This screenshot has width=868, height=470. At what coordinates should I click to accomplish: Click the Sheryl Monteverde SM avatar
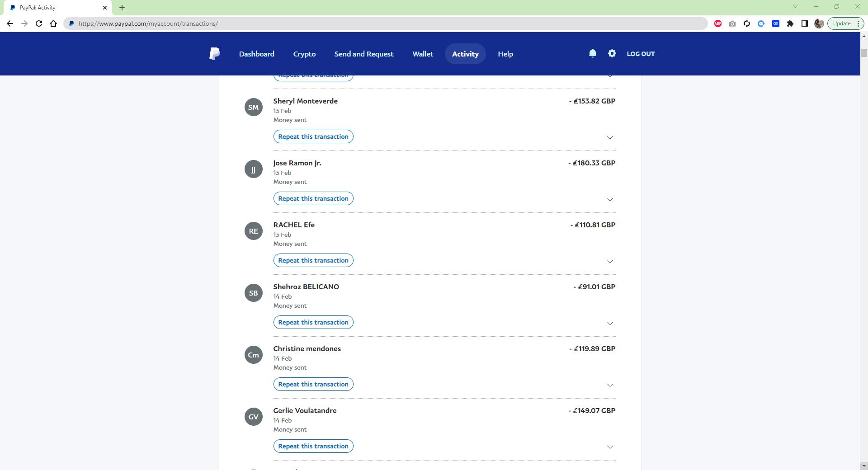(x=253, y=107)
